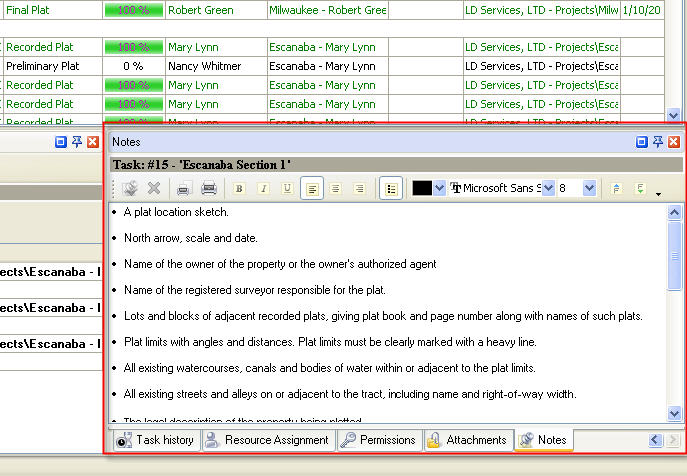Center-align the notes text
Screen dimensions: 687x476
point(336,188)
